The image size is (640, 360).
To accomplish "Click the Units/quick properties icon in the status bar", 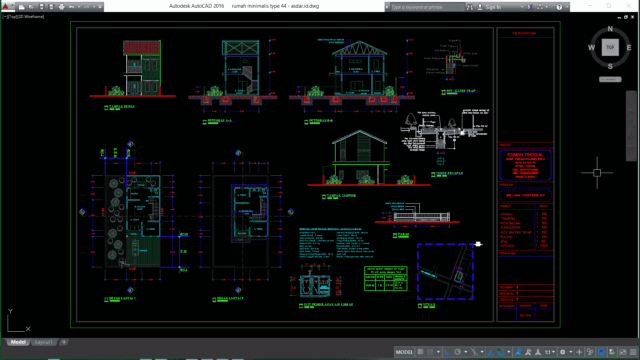I will pos(590,352).
